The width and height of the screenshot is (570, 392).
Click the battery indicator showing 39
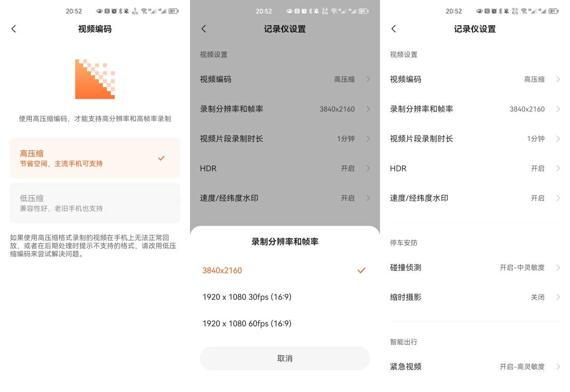[x=172, y=11]
